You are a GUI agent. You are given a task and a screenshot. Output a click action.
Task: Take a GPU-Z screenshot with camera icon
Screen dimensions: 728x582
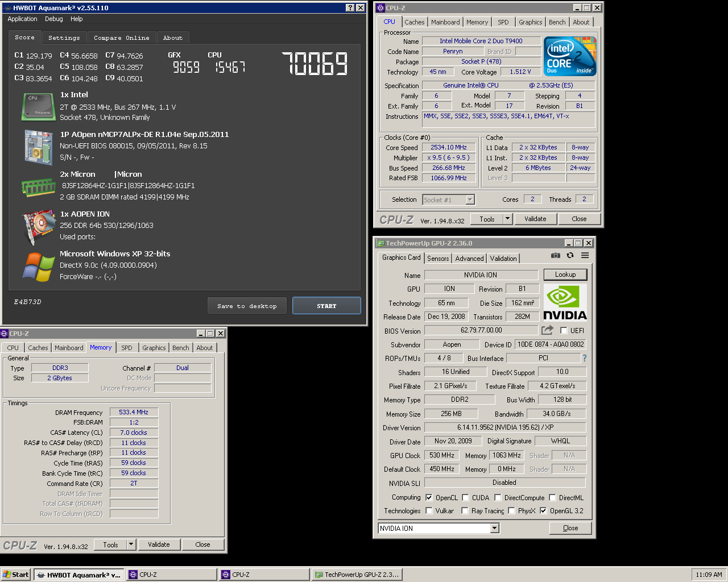pyautogui.click(x=556, y=256)
